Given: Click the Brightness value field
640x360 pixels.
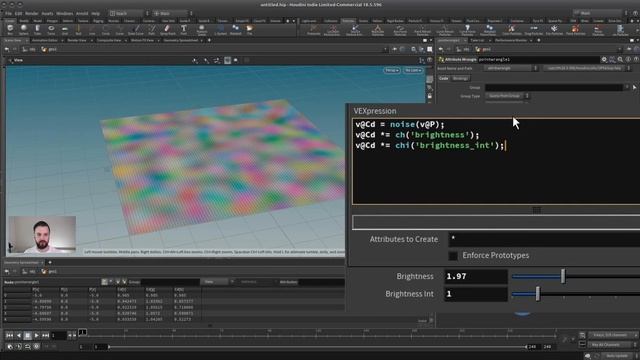Looking at the screenshot, I should [x=476, y=276].
